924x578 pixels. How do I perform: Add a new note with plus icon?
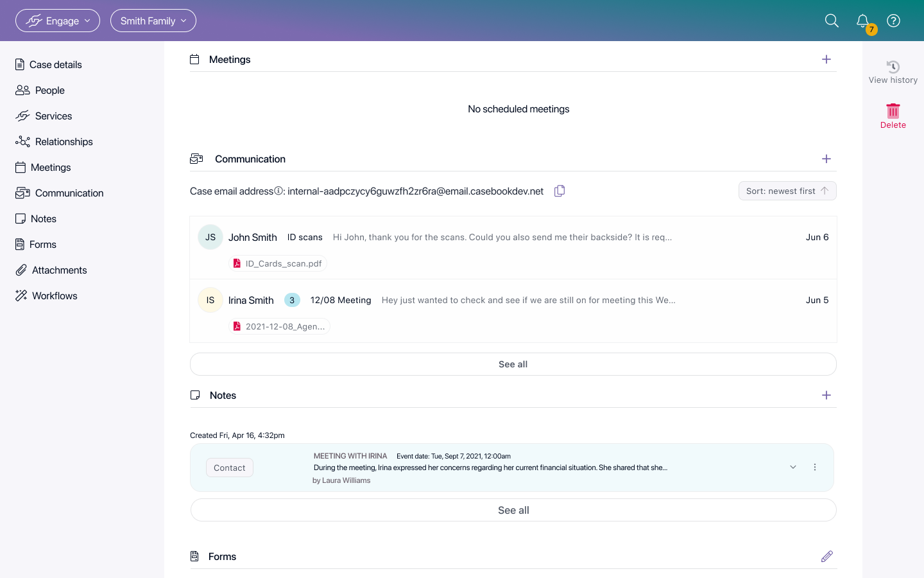(x=826, y=395)
